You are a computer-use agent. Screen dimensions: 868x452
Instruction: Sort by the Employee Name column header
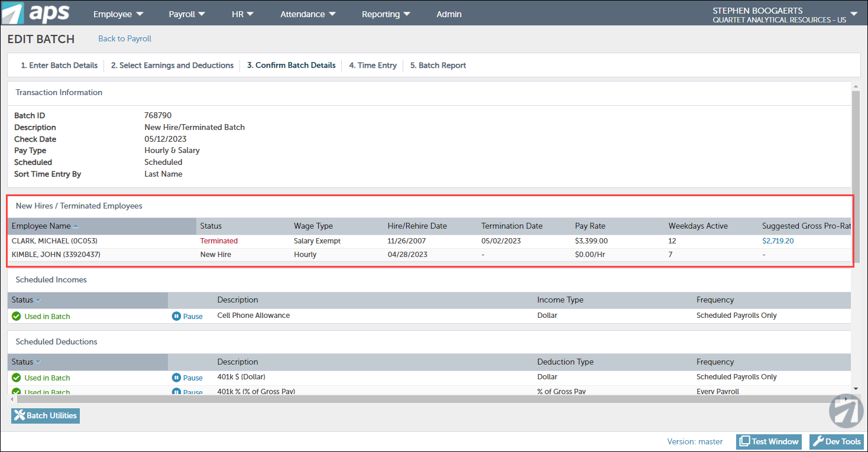[41, 226]
